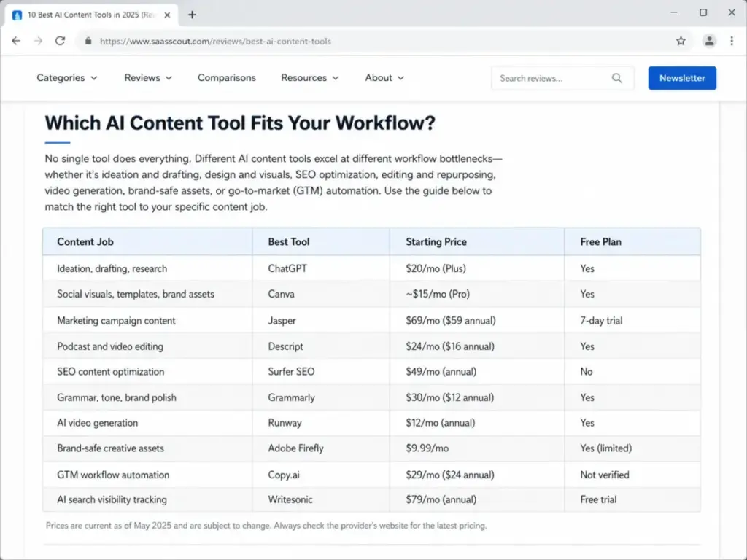Click the '$20/mo (Plus)' price cell

[x=477, y=268]
